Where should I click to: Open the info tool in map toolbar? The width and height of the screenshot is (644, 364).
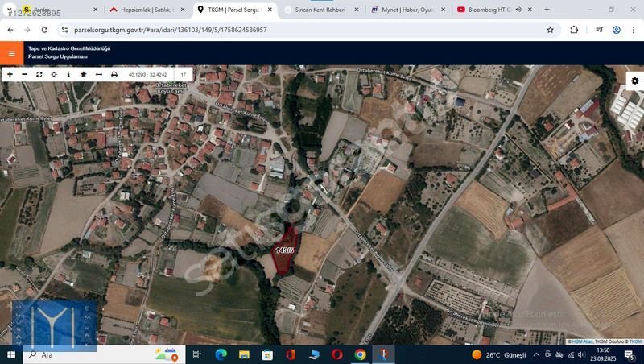coord(68,74)
